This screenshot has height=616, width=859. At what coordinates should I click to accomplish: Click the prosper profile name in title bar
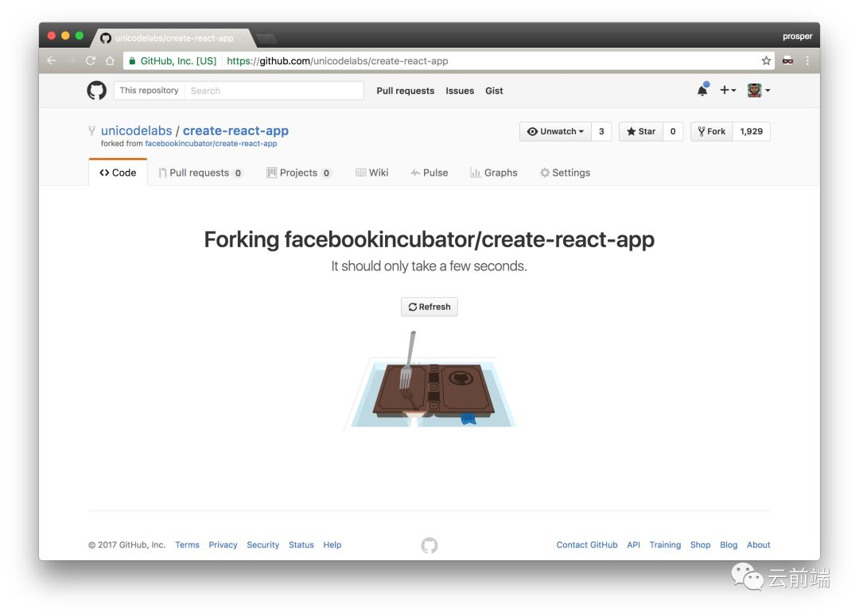click(797, 36)
